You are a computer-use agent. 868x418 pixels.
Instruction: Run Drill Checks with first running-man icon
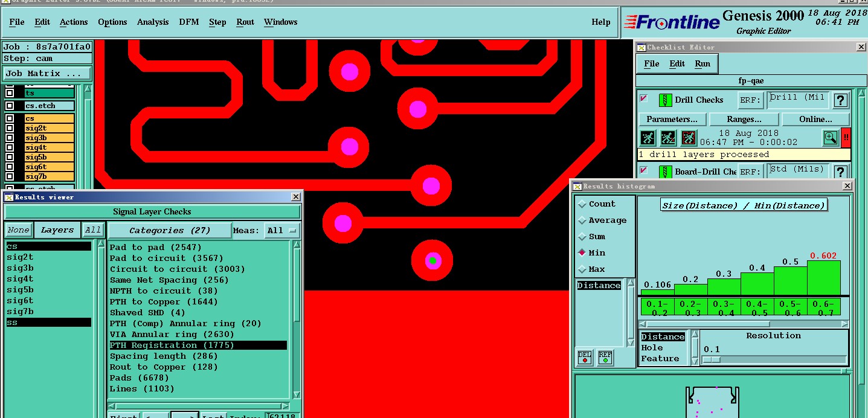click(x=648, y=138)
